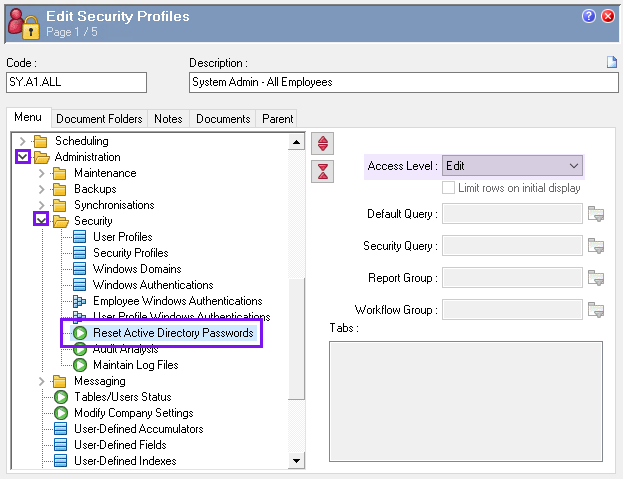This screenshot has width=623, height=479.
Task: Click the Workflow Group field
Action: click(512, 309)
